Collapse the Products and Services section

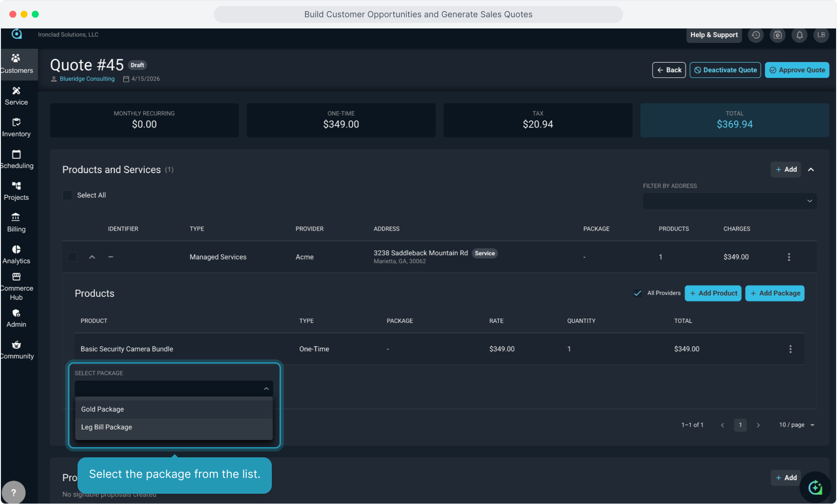point(811,169)
